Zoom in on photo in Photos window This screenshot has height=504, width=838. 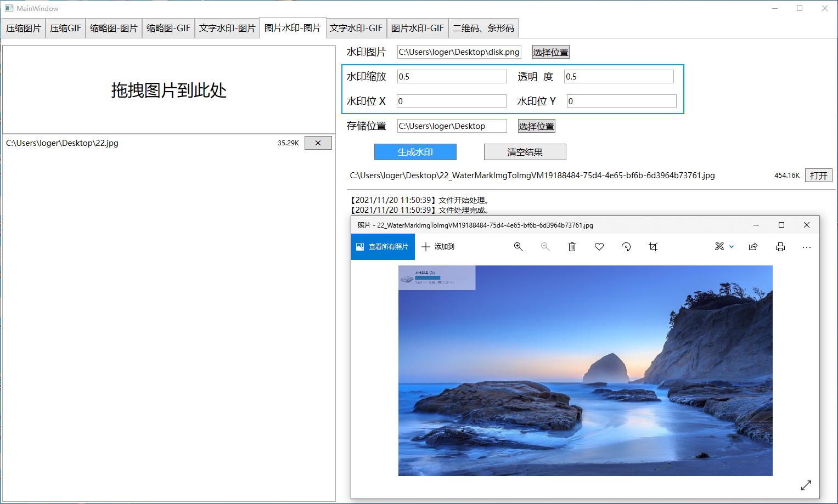point(518,247)
